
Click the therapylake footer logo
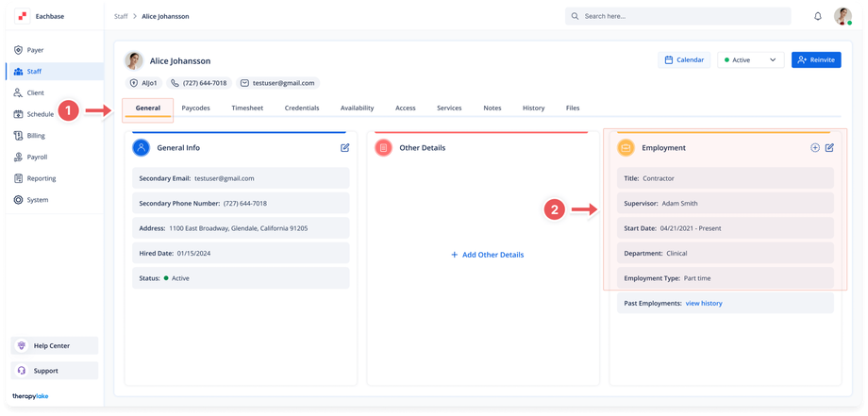pos(30,396)
